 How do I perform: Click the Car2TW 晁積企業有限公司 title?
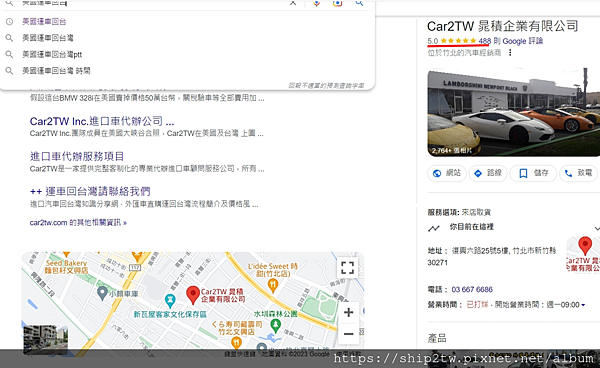pos(502,26)
